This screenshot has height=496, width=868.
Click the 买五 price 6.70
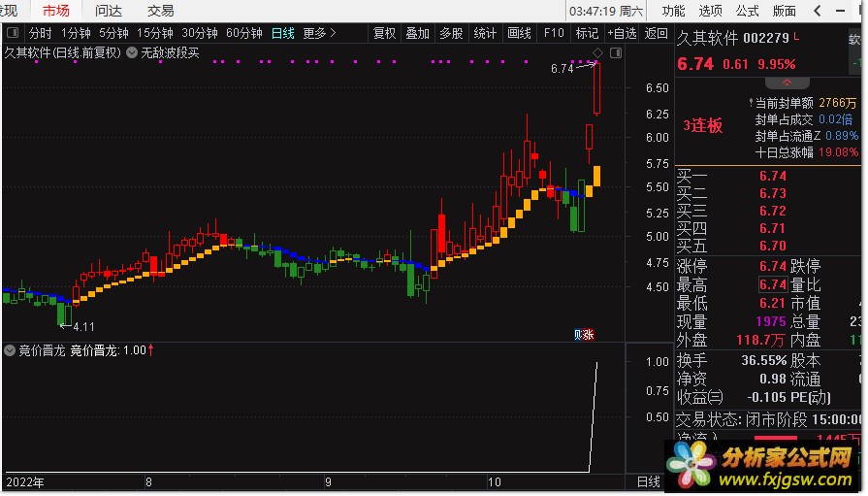[773, 246]
